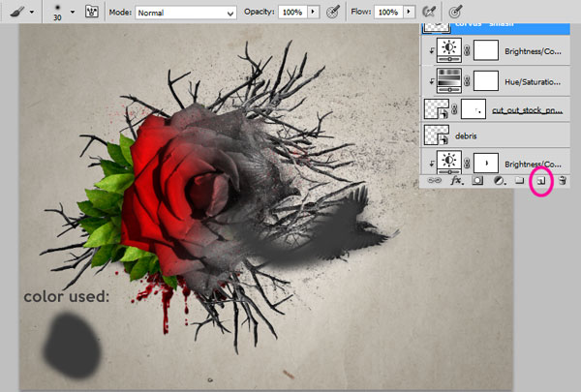The image size is (581, 392).
Task: Click the create new layer icon
Action: (x=541, y=180)
